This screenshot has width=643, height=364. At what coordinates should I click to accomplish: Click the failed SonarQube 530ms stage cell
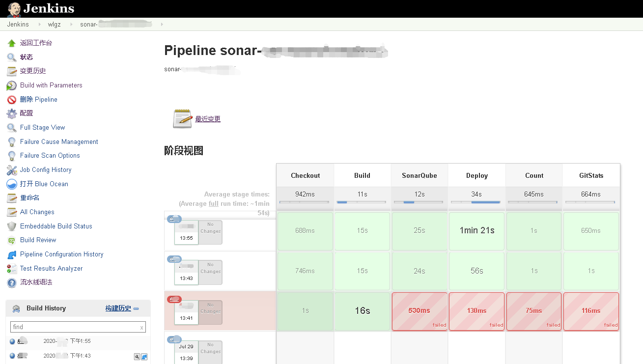pyautogui.click(x=419, y=311)
